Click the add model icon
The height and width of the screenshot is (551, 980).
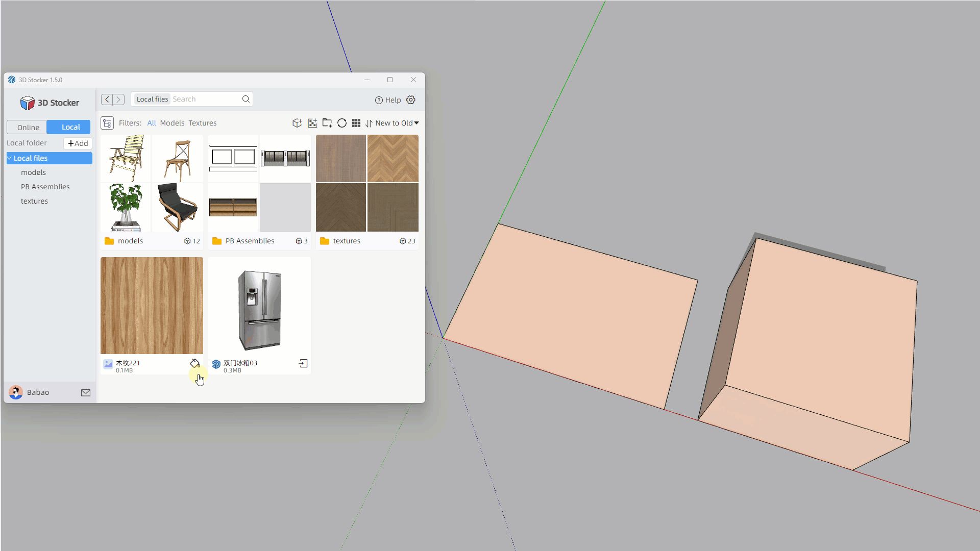pyautogui.click(x=297, y=123)
